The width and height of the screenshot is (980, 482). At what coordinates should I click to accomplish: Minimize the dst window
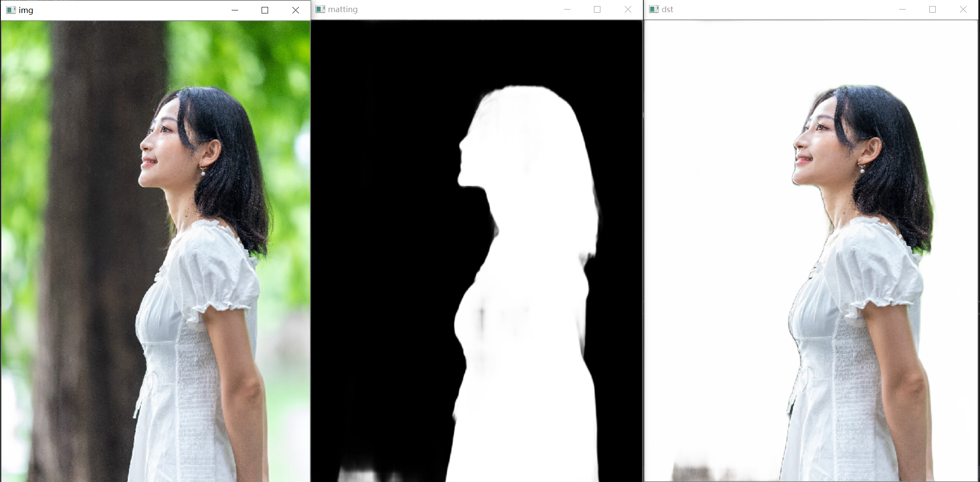(902, 9)
